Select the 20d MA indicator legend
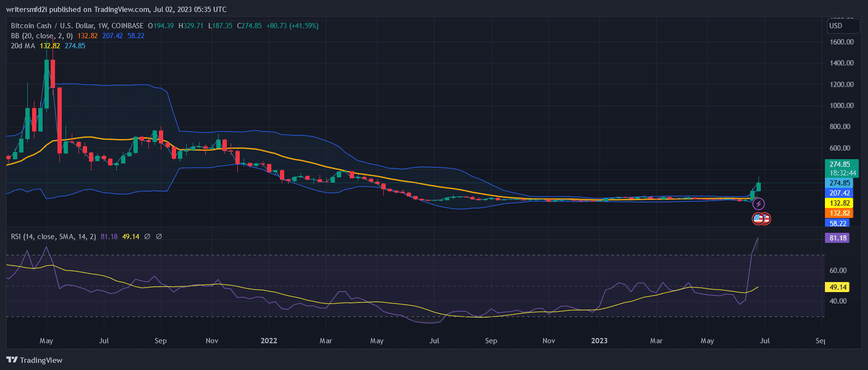 23,46
